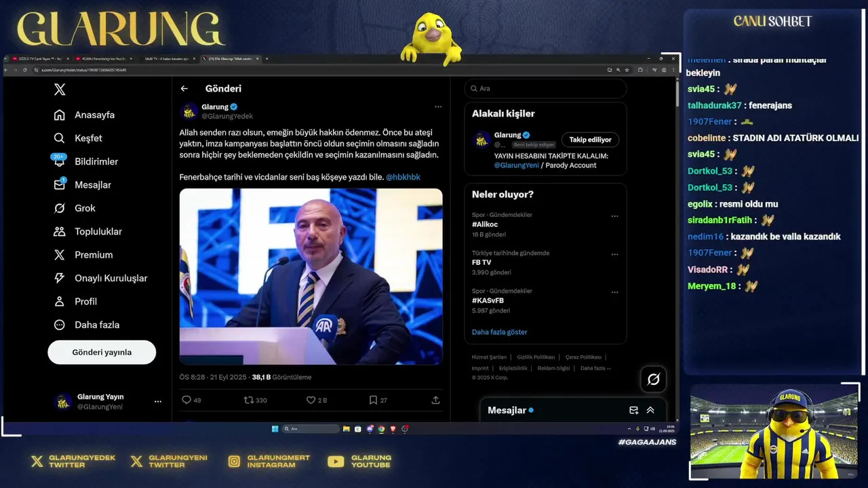Open the #Alikoc trending topic
Viewport: 868px width, 488px height.
tap(485, 224)
